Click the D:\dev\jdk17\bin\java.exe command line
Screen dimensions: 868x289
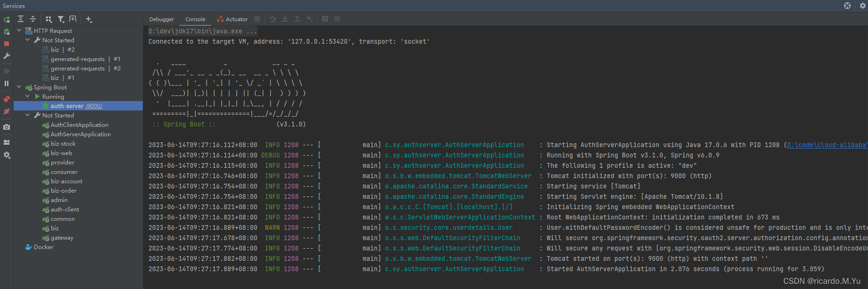[203, 31]
